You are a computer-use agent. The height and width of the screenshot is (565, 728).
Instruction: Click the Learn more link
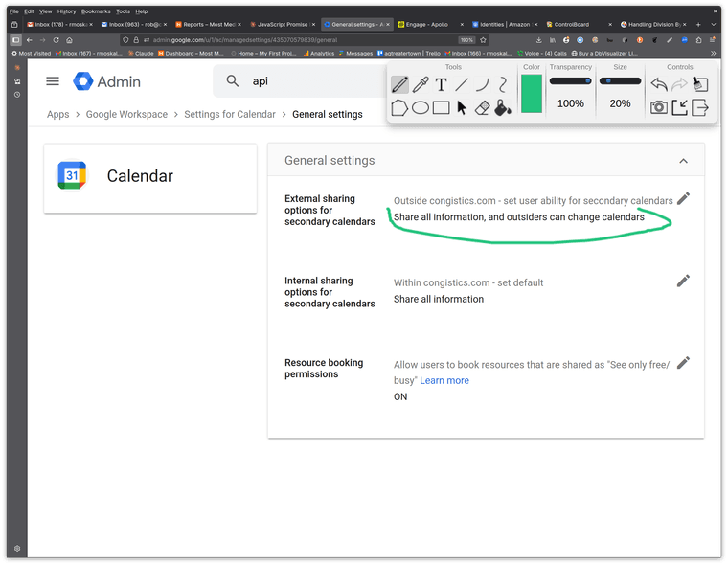[444, 380]
